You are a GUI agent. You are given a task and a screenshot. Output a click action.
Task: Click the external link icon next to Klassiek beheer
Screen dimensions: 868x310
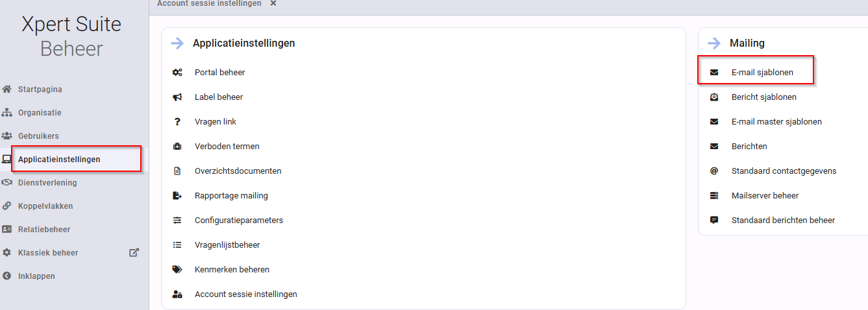(x=134, y=252)
